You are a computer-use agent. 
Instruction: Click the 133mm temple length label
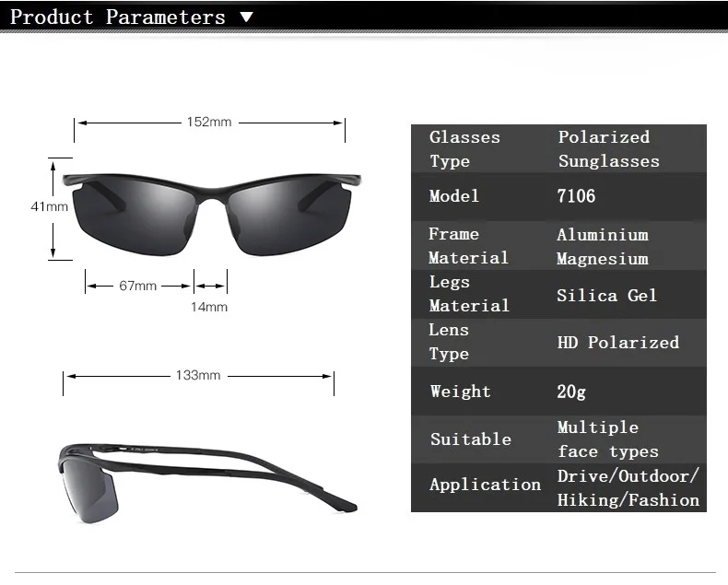[198, 375]
